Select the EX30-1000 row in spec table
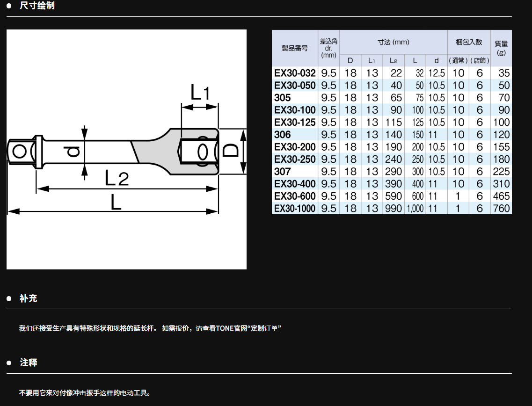 point(295,209)
